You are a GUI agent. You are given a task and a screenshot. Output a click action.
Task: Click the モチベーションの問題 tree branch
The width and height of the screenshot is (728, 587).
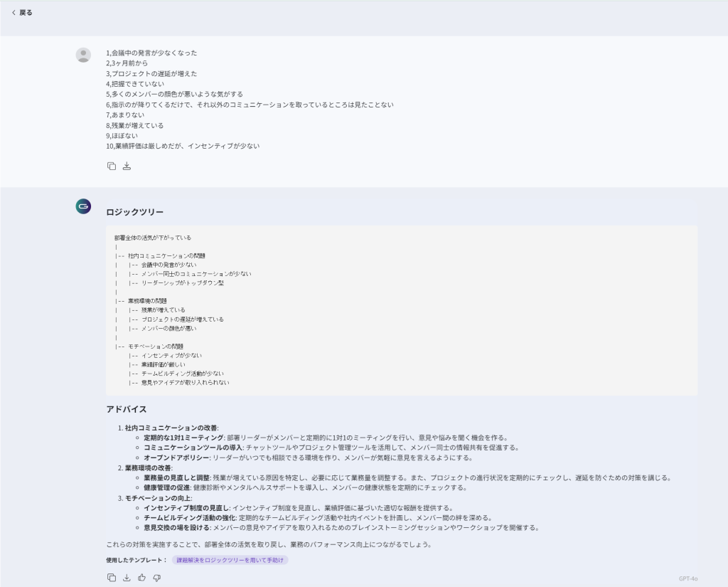pos(155,347)
